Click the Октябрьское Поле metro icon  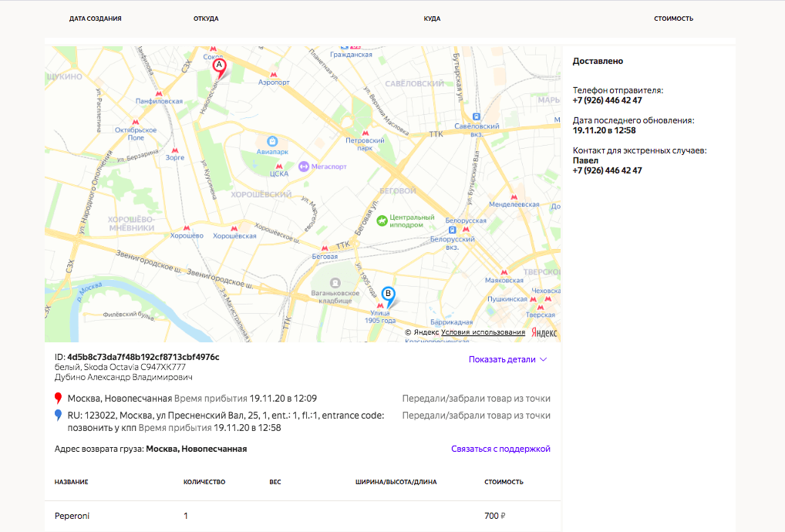click(x=135, y=122)
